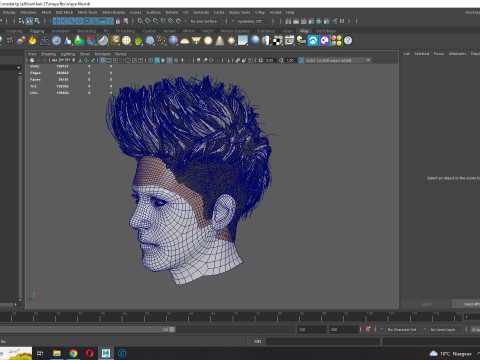Click the glowing sphere light shelf icon
This screenshot has height=360, width=480.
(x=208, y=41)
